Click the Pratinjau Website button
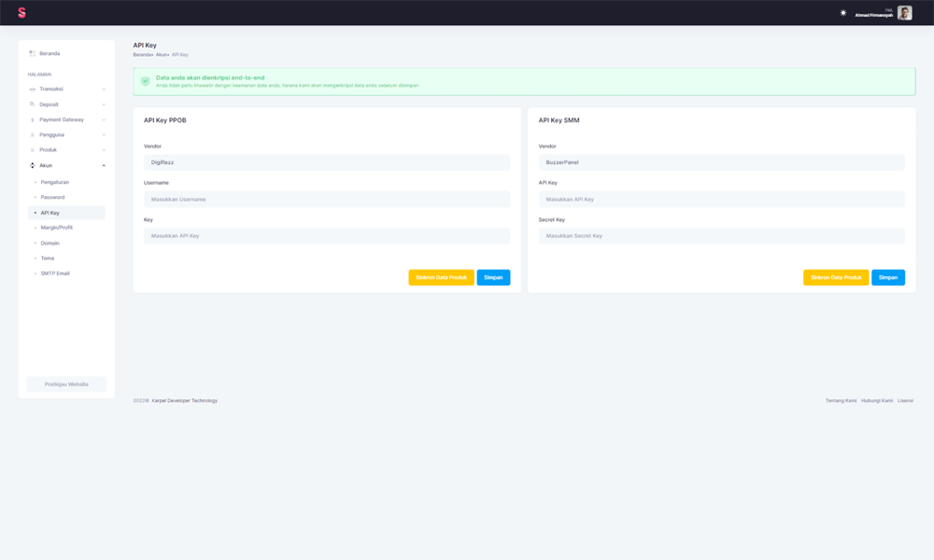934x560 pixels. click(x=66, y=384)
